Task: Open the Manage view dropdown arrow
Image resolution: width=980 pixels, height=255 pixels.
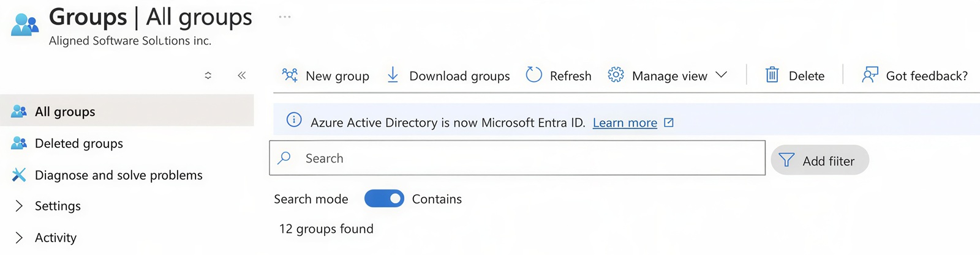Action: [x=722, y=75]
